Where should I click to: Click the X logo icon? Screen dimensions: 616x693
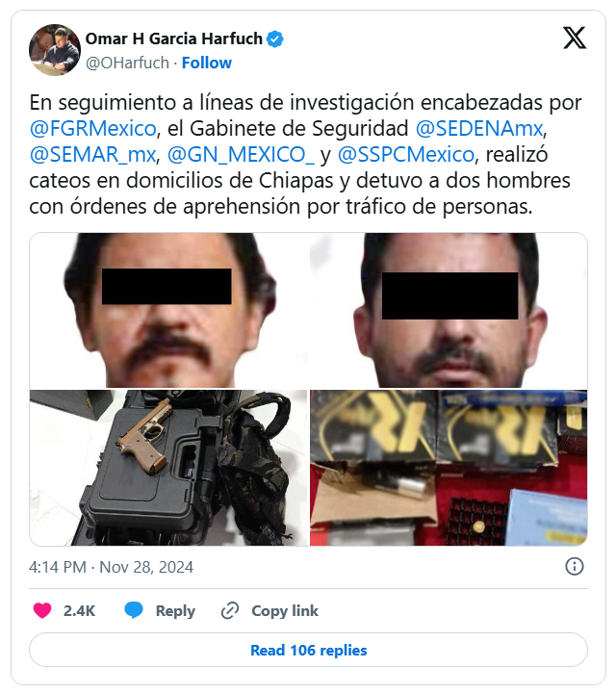[x=575, y=38]
